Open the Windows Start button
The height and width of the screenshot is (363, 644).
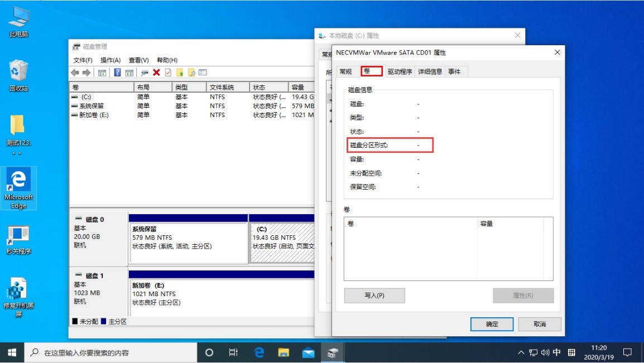(12, 353)
